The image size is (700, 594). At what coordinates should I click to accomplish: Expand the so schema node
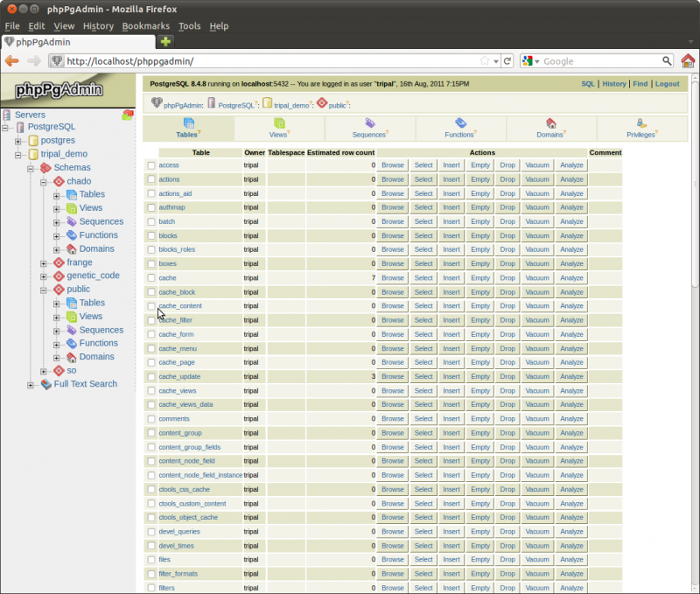[43, 371]
